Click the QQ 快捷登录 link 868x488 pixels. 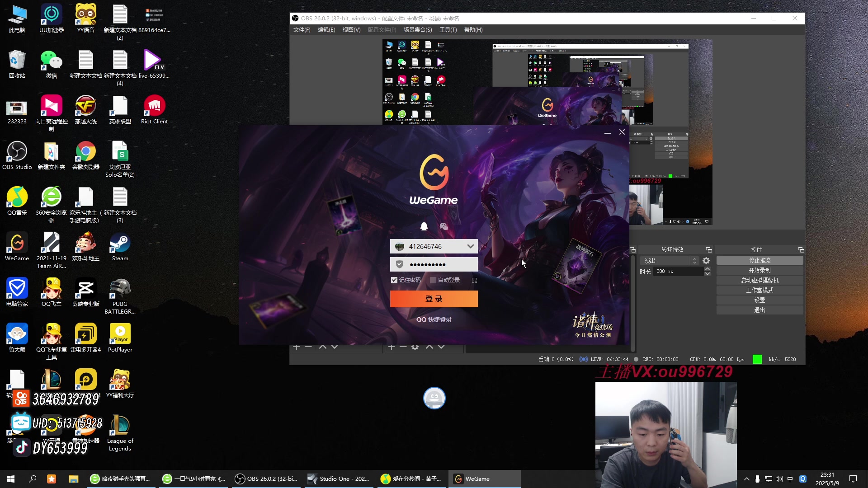[x=434, y=319]
